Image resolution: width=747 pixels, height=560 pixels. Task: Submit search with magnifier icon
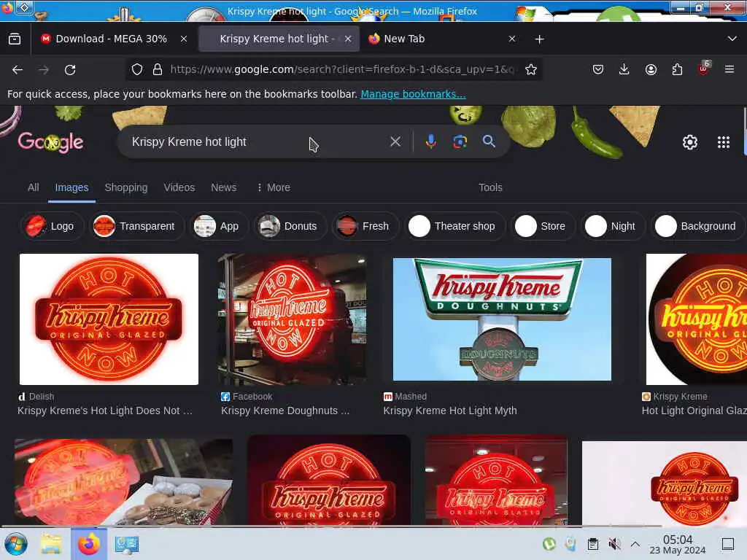click(x=489, y=141)
